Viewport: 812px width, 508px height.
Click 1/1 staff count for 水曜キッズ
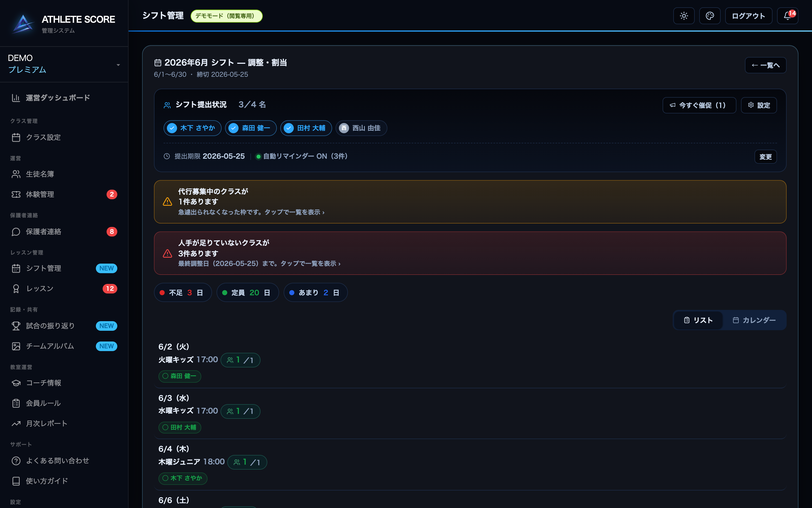240,411
